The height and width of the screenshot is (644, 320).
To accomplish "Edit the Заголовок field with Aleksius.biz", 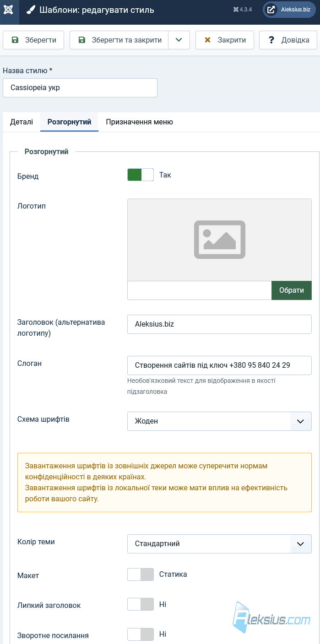I will click(x=219, y=324).
